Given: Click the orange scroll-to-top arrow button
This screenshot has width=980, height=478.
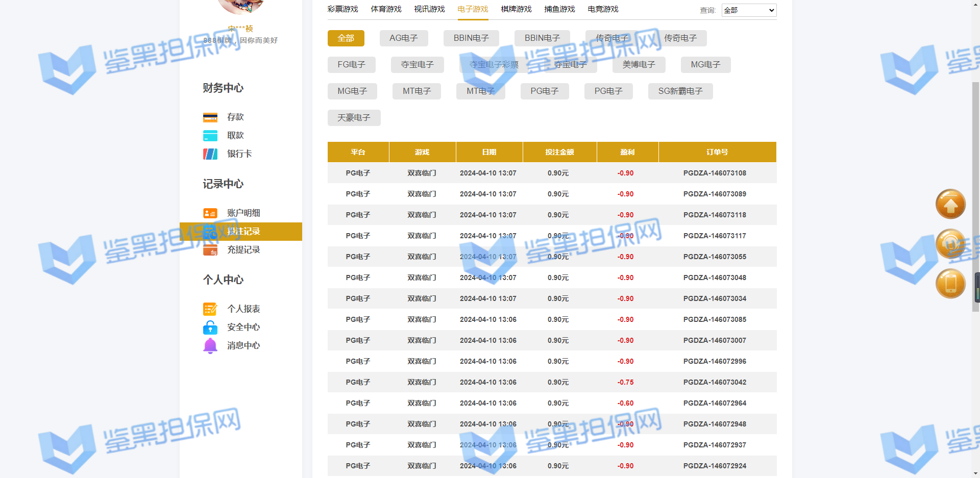Looking at the screenshot, I should point(950,204).
